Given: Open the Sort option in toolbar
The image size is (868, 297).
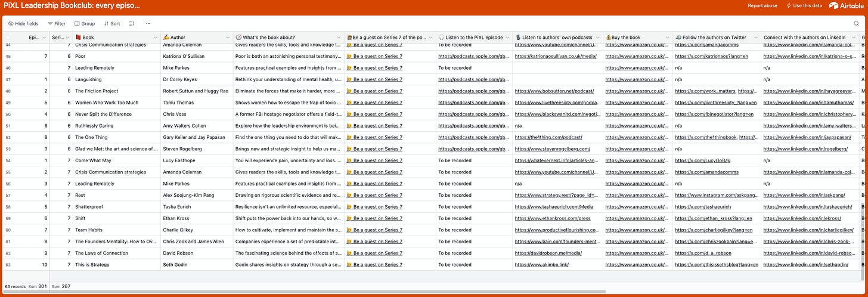Looking at the screenshot, I should pos(111,23).
